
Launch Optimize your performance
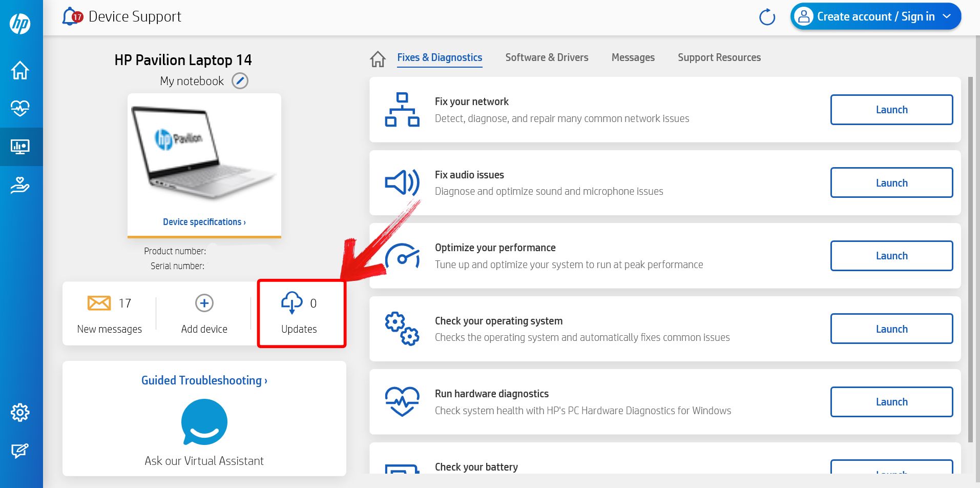point(891,256)
